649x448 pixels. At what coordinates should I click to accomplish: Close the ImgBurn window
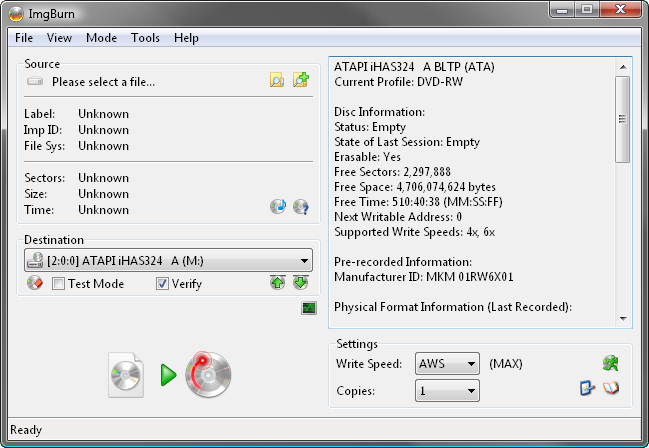click(x=620, y=9)
